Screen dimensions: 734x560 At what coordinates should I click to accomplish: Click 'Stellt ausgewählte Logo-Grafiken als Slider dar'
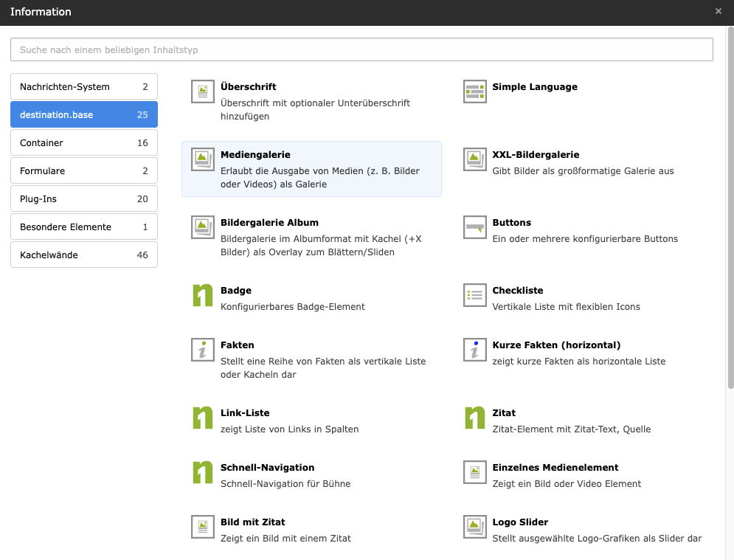597,539
